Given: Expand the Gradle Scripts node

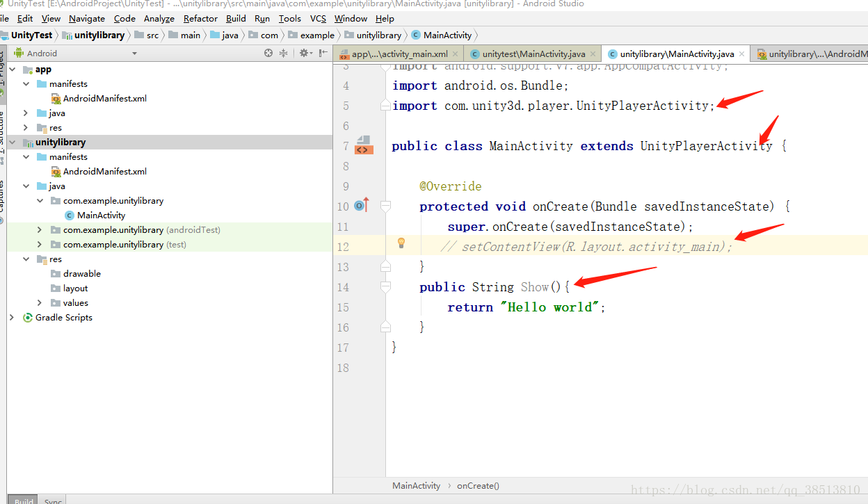Looking at the screenshot, I should tap(12, 318).
